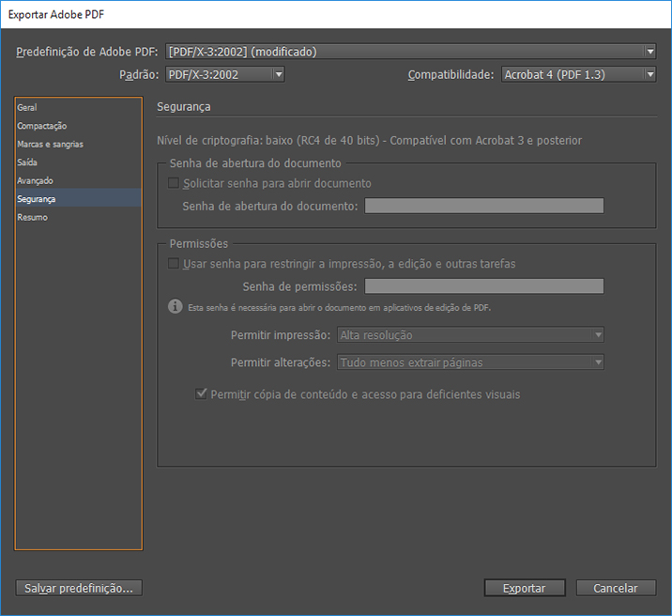Expand the Padrão PDF/X-3:2002 dropdown
The image size is (672, 616).
pyautogui.click(x=224, y=74)
